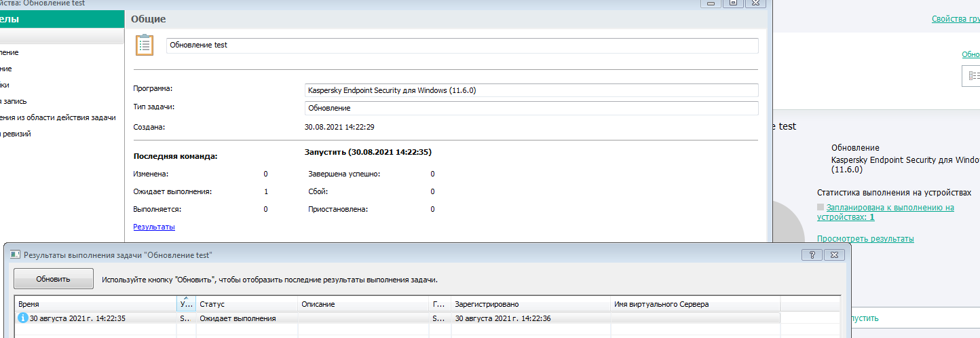Image resolution: width=980 pixels, height=338 pixels.
Task: Click the Тип задачи field showing Обновление
Action: point(531,108)
